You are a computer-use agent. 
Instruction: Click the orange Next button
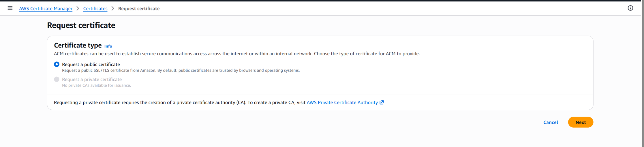coord(581,122)
